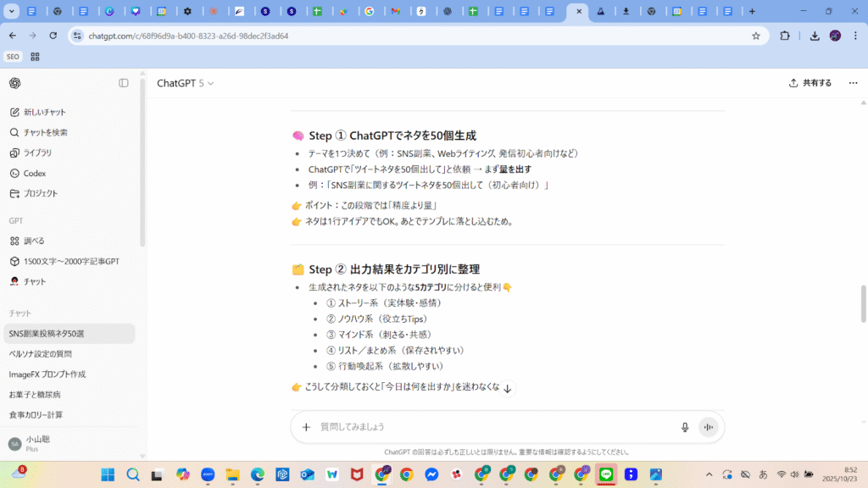Click the 質問してみましょう message input field
This screenshot has height=488, width=868.
tap(492, 427)
